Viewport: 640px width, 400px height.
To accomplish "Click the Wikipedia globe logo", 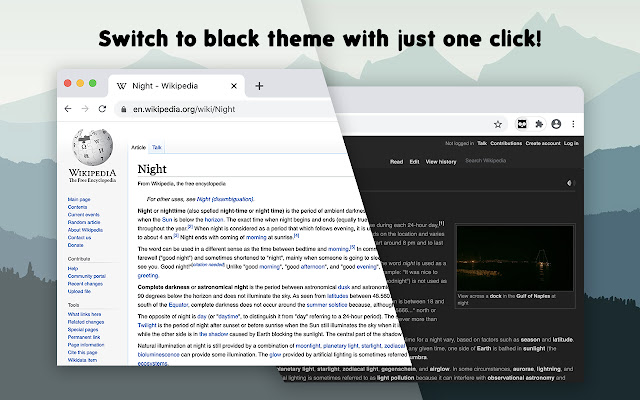I will tap(92, 148).
